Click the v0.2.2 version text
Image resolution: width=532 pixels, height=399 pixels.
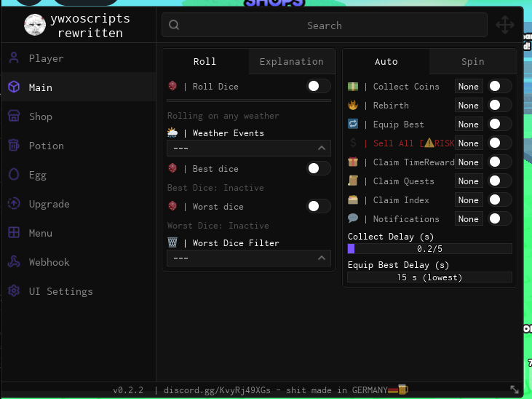[128, 390]
